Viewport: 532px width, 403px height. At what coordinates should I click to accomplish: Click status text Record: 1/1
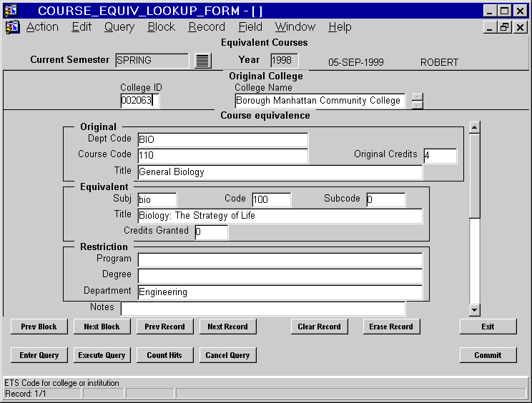tap(26, 394)
